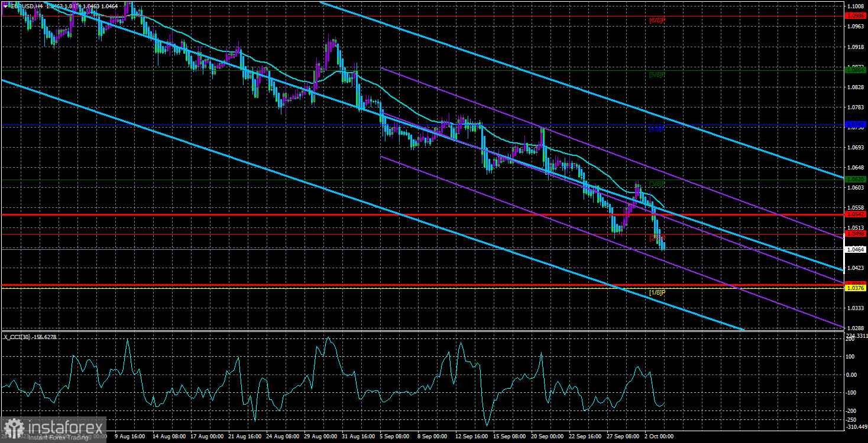Select the [3/8]P Murray level label

658,184
